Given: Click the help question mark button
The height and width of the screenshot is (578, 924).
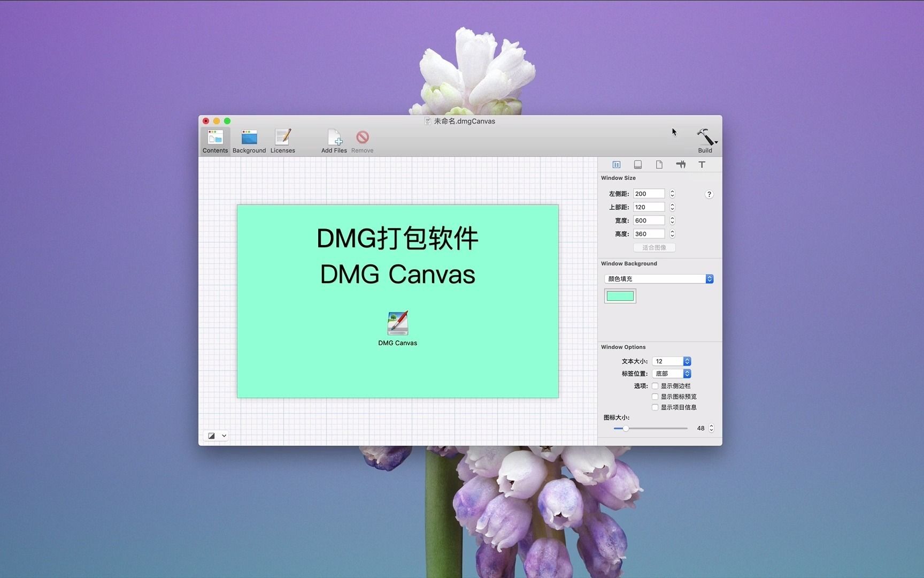Looking at the screenshot, I should click(709, 194).
